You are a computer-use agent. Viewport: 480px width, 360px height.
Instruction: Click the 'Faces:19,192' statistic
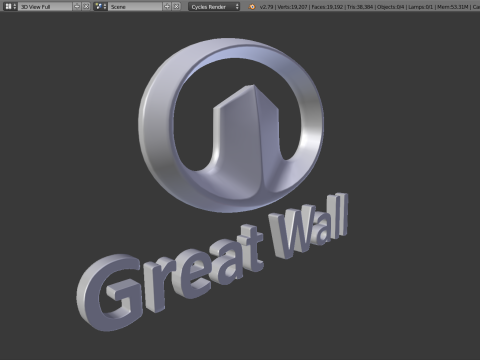327,7
